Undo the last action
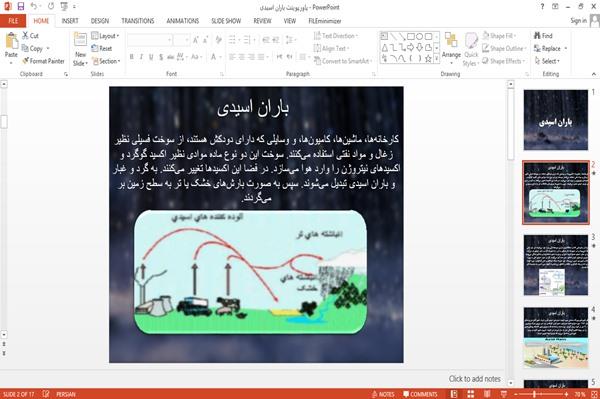The width and height of the screenshot is (600, 399). pos(34,7)
